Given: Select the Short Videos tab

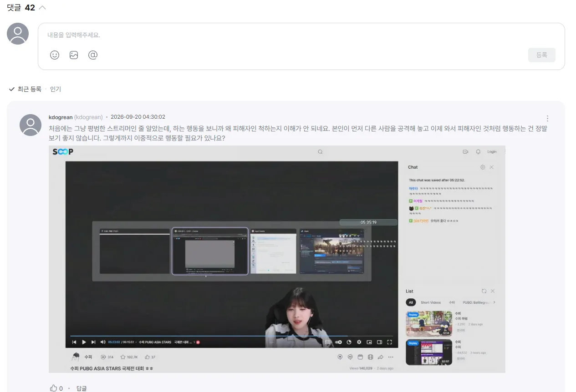Looking at the screenshot, I should tap(431, 302).
